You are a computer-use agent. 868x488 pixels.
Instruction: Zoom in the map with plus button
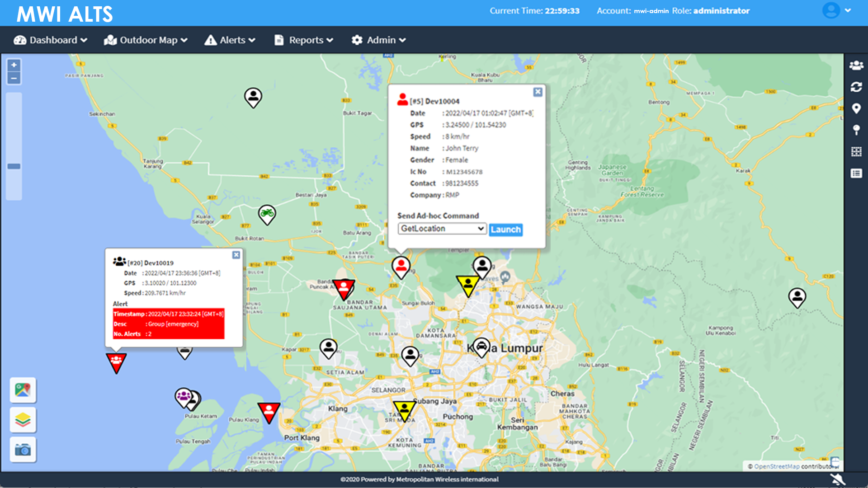coord(14,65)
